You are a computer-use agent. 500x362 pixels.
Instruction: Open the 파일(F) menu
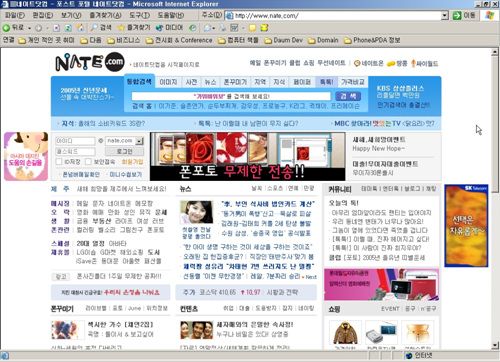click(15, 15)
